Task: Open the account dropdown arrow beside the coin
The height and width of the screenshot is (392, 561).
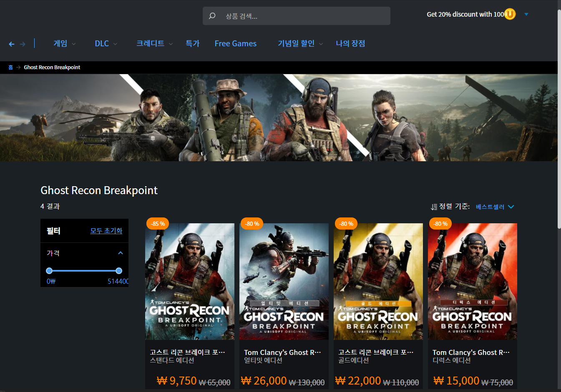Action: [526, 14]
